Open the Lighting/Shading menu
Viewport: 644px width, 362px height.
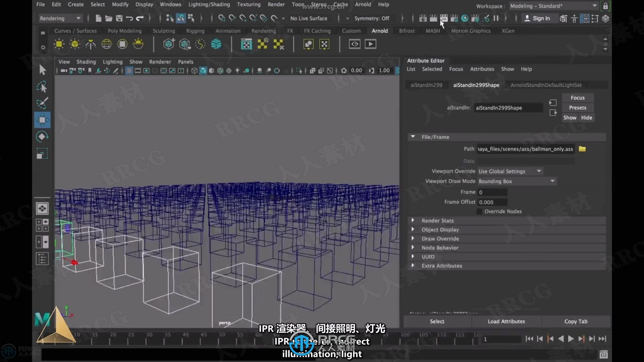209,4
